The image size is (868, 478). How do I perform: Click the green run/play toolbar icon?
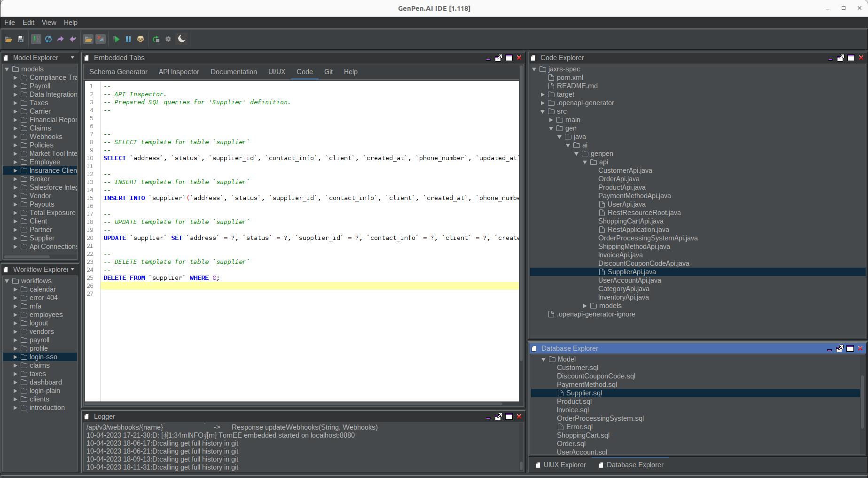[116, 39]
